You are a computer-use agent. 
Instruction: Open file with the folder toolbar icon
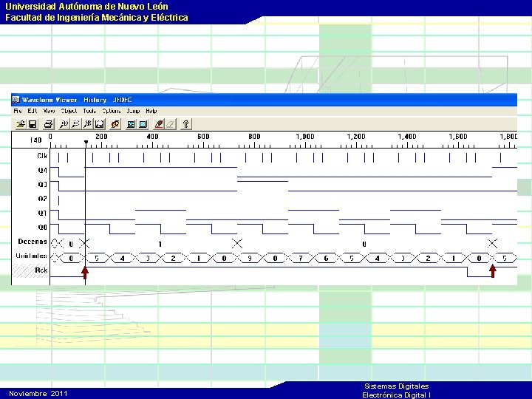point(21,124)
